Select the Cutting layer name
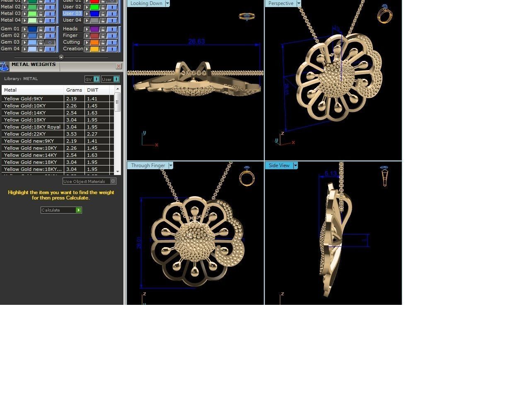Image resolution: width=532 pixels, height=399 pixels. (71, 42)
